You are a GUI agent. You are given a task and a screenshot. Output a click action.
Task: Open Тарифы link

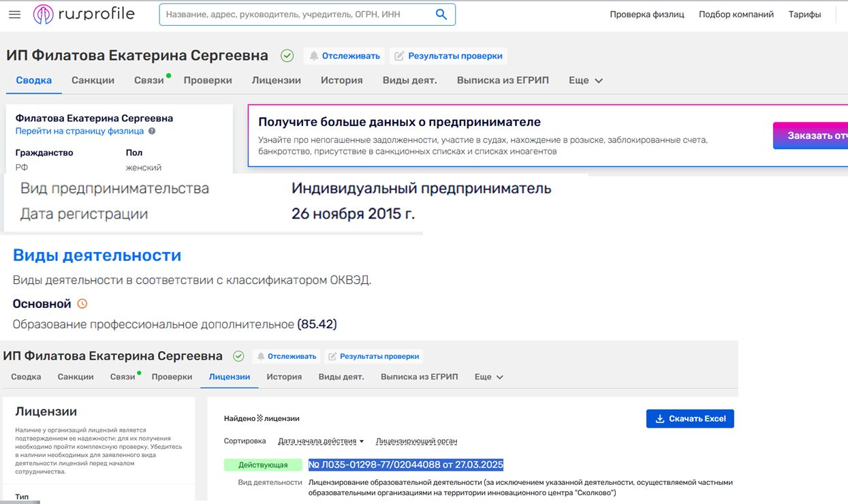[805, 14]
